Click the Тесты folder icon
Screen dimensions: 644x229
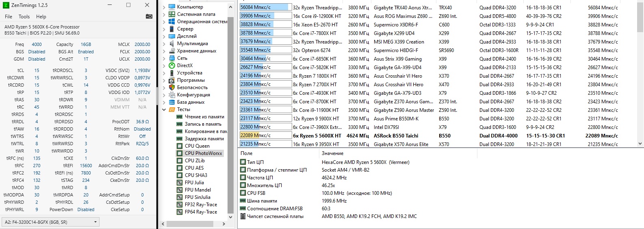pos(172,109)
